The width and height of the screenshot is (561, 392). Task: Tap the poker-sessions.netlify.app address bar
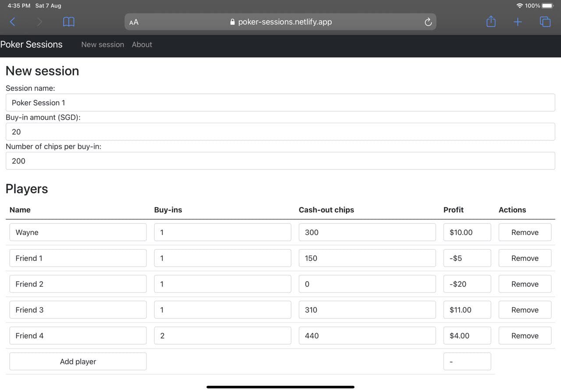tap(280, 22)
